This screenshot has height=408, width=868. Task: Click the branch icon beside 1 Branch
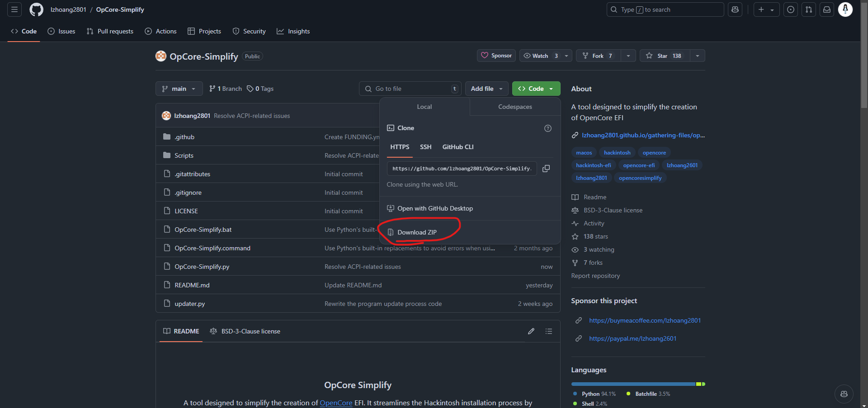coord(212,89)
